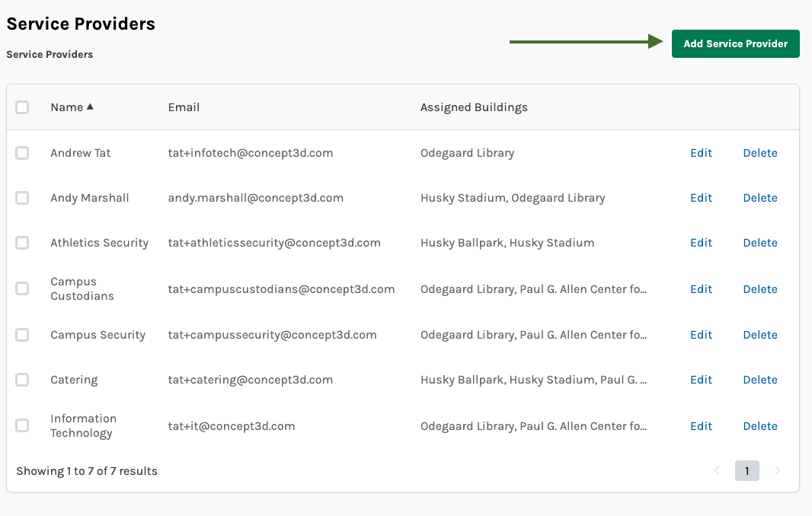
Task: Edit the Information Technology provider
Action: (x=701, y=426)
